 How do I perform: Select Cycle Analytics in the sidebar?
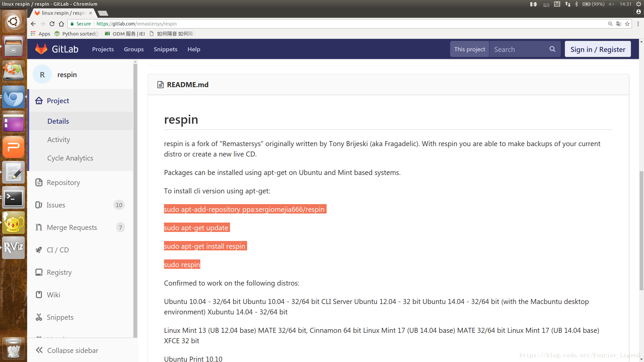(81, 158)
